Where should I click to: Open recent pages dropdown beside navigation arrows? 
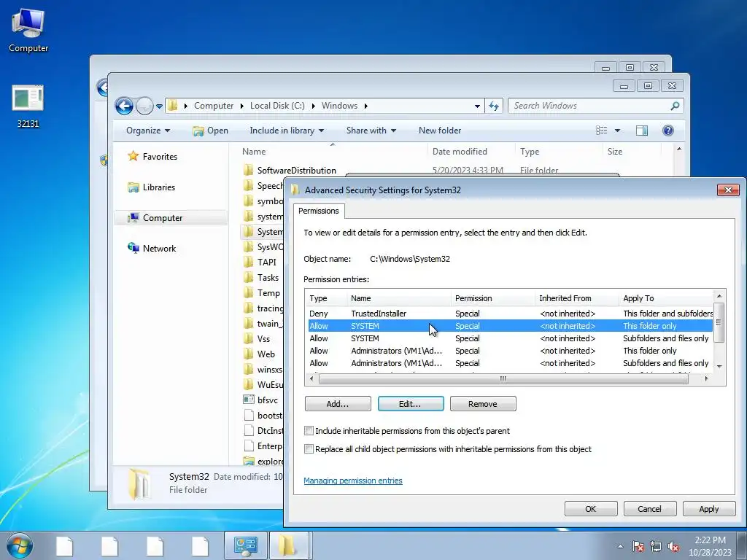click(x=159, y=106)
